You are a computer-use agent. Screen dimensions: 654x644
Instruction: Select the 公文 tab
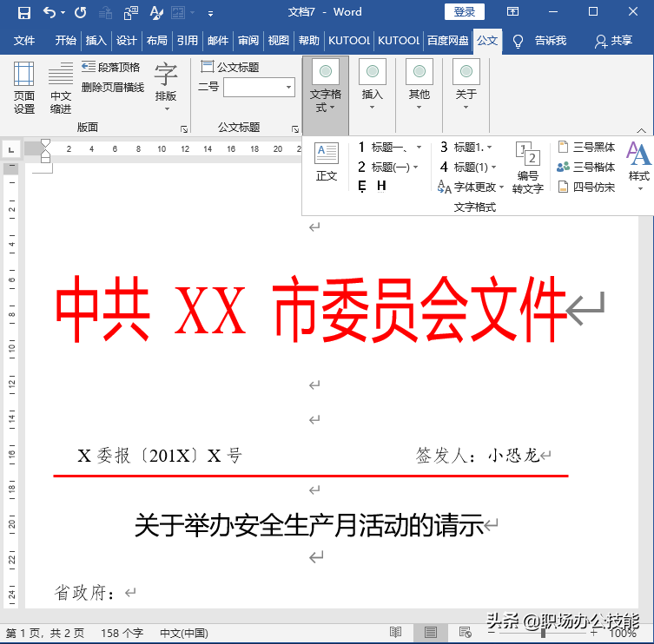tap(487, 41)
